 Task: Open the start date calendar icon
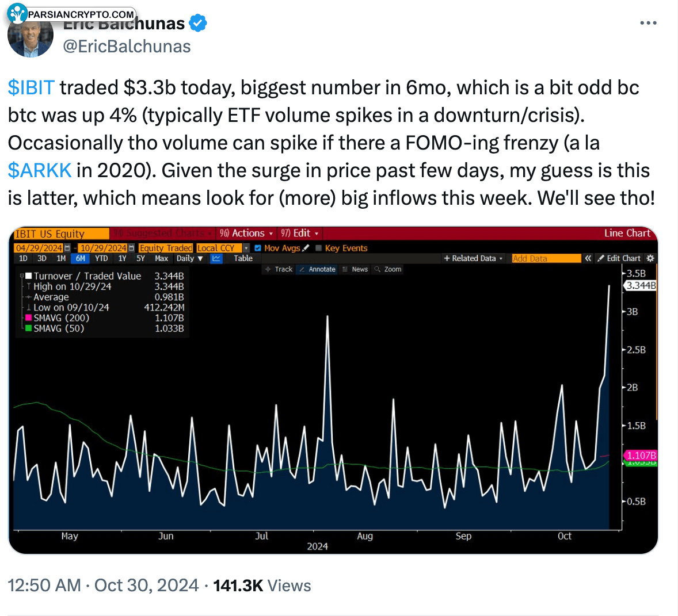[67, 248]
